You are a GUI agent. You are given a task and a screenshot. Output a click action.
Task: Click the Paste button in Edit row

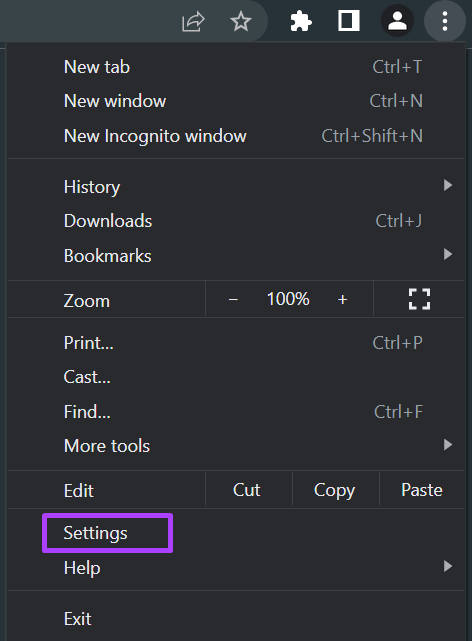[x=422, y=490]
